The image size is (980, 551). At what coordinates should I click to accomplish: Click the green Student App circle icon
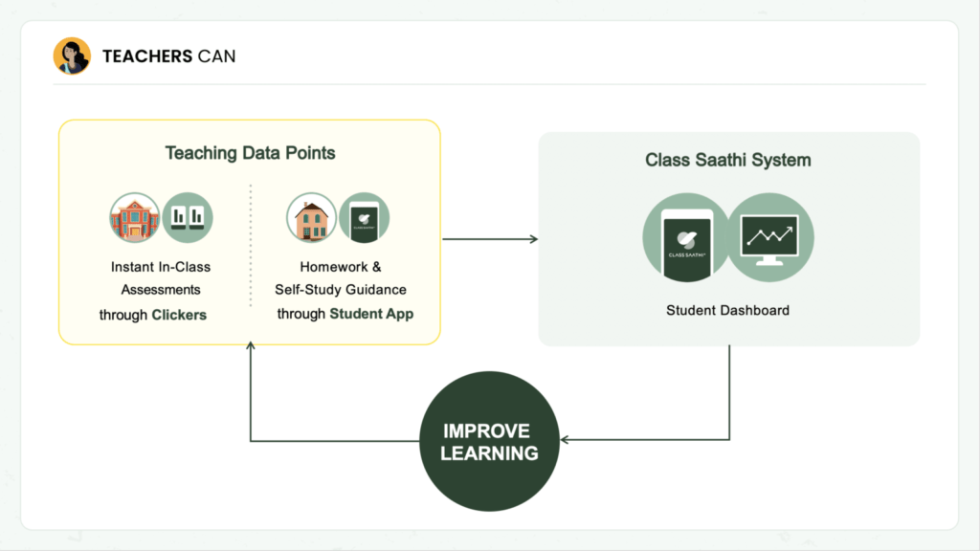point(364,218)
